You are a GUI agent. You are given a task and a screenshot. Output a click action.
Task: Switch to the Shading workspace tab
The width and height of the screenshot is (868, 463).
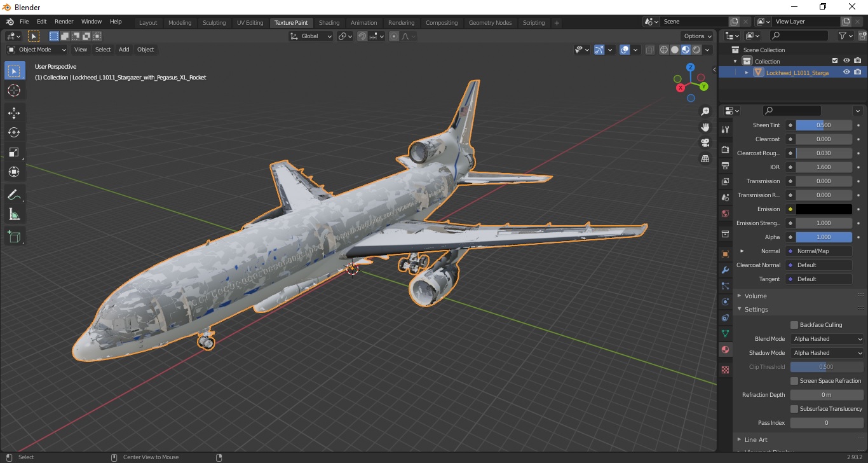coord(329,22)
